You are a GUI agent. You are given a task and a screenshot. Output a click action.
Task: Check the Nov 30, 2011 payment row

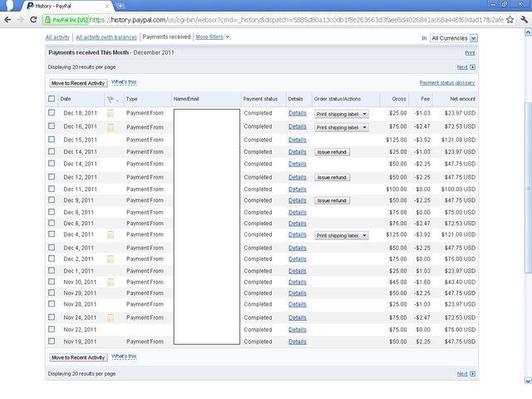pyautogui.click(x=52, y=281)
